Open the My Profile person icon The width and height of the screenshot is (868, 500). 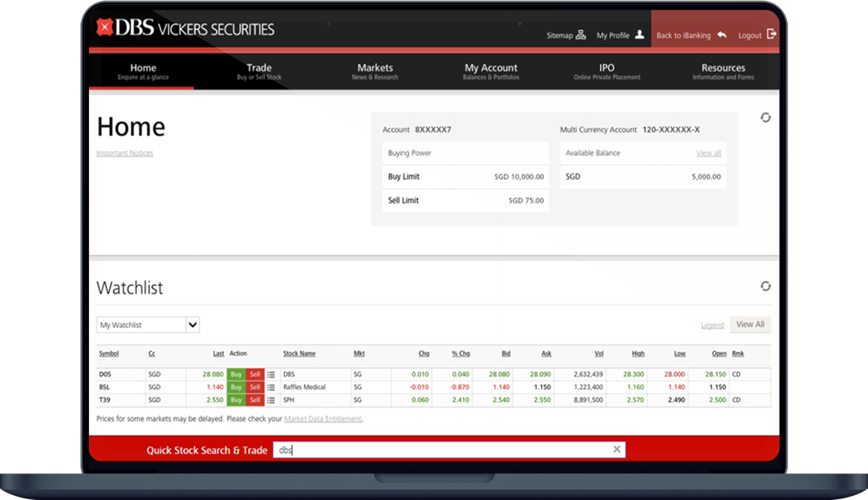640,35
